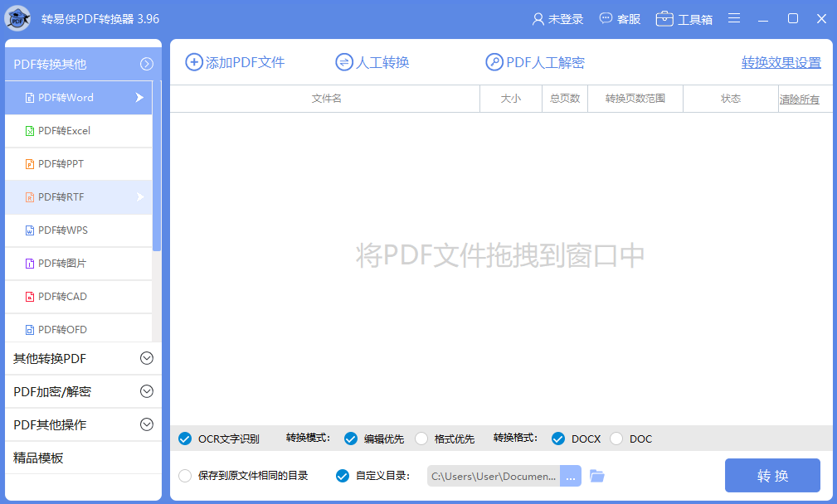Expand the PDF其他操作 section

tap(82, 424)
